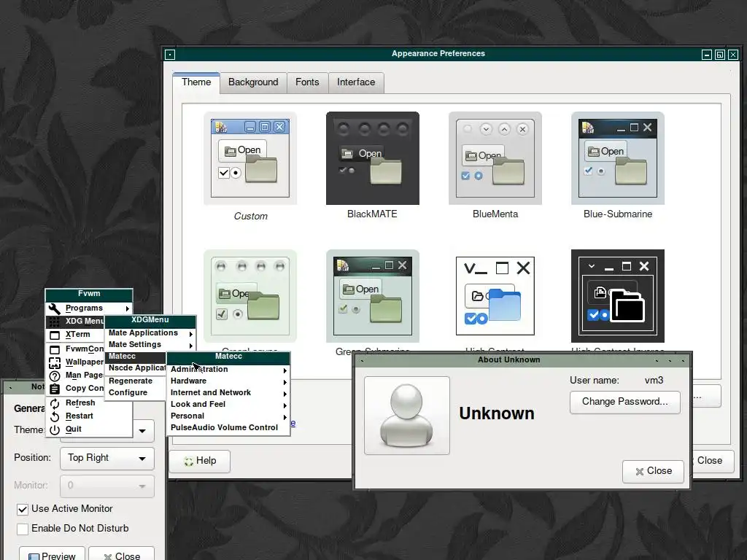Select the Custom theme thumbnail
747x560 pixels.
[250, 158]
